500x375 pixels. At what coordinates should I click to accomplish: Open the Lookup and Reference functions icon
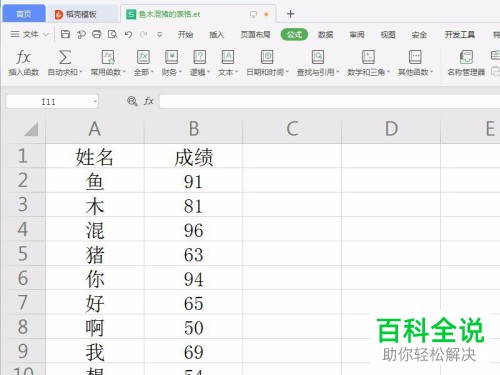pos(318,57)
